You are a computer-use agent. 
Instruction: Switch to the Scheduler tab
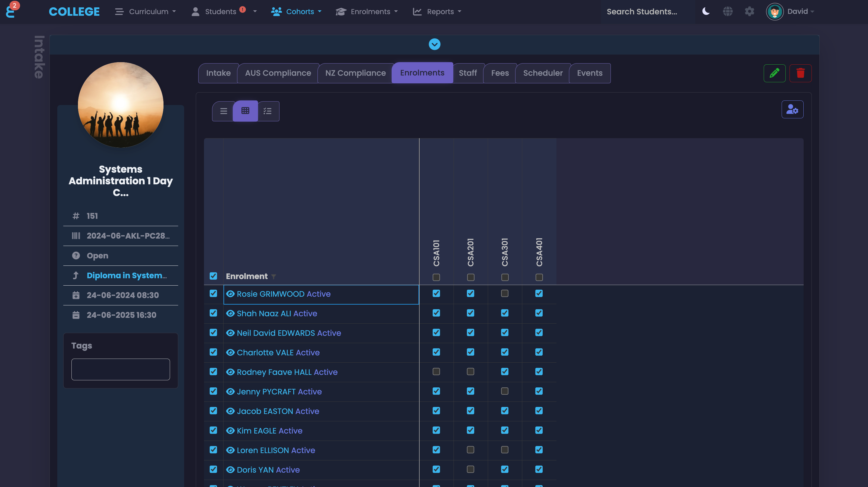point(543,73)
